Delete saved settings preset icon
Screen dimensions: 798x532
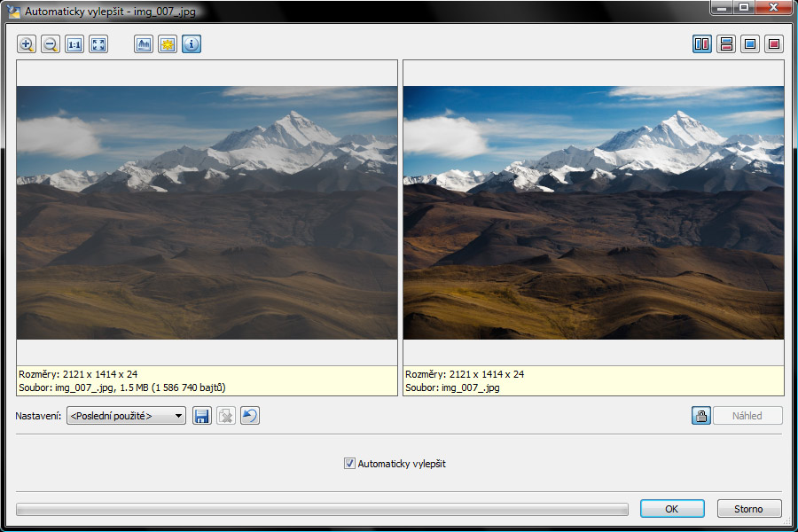226,416
